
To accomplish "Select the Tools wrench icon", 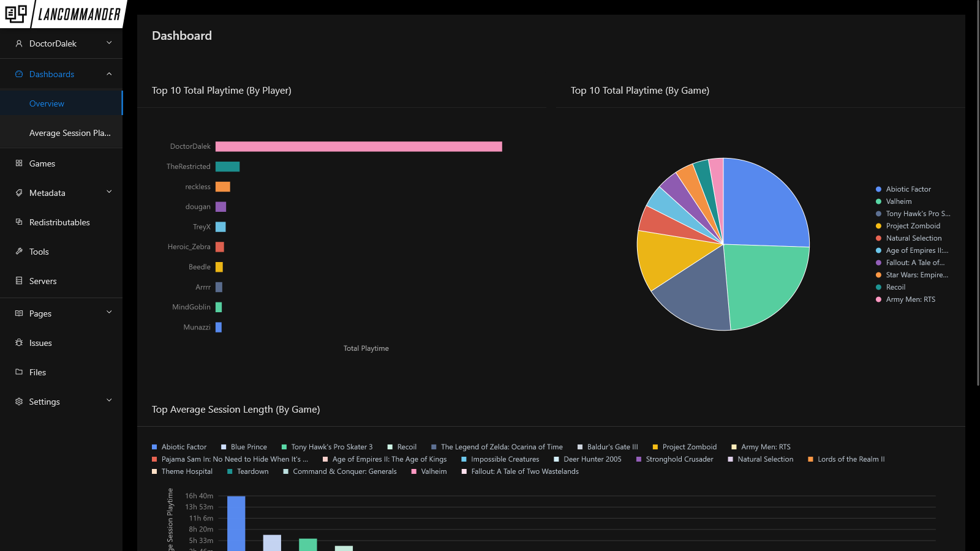I will [18, 252].
